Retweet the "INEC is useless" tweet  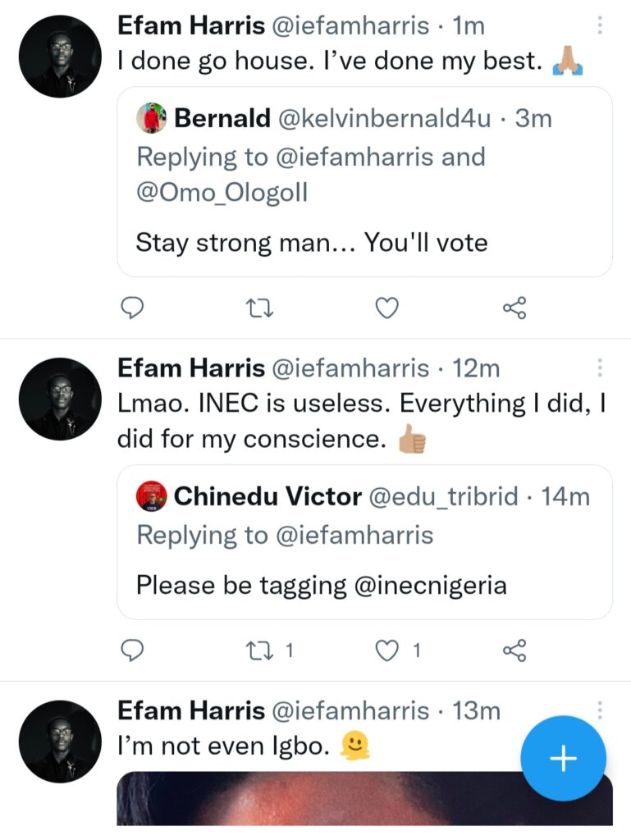pyautogui.click(x=259, y=651)
